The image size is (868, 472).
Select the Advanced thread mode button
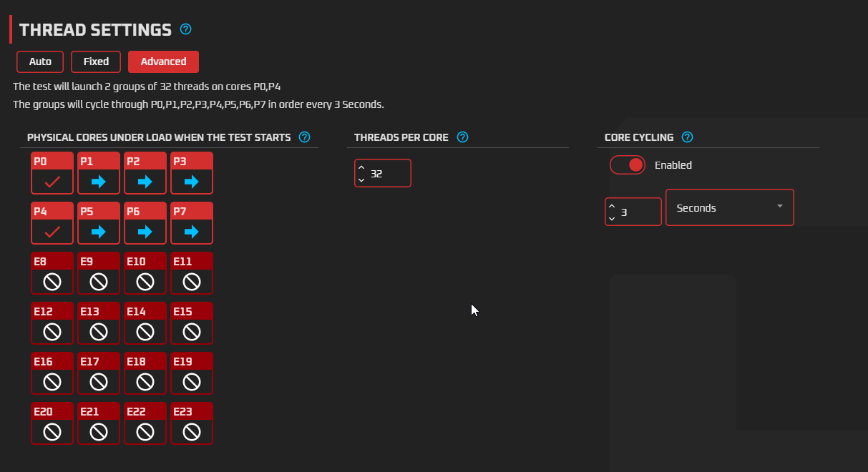[x=163, y=62]
